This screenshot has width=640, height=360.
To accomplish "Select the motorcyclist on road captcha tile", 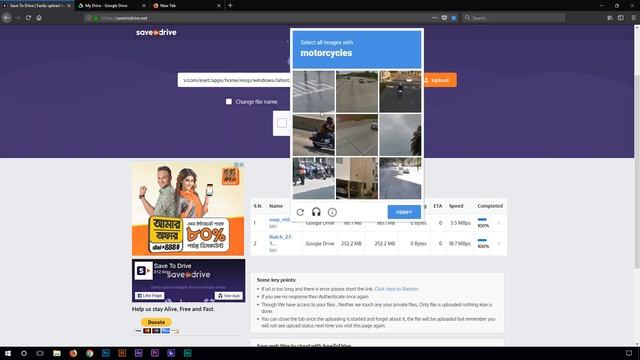I will (x=400, y=91).
